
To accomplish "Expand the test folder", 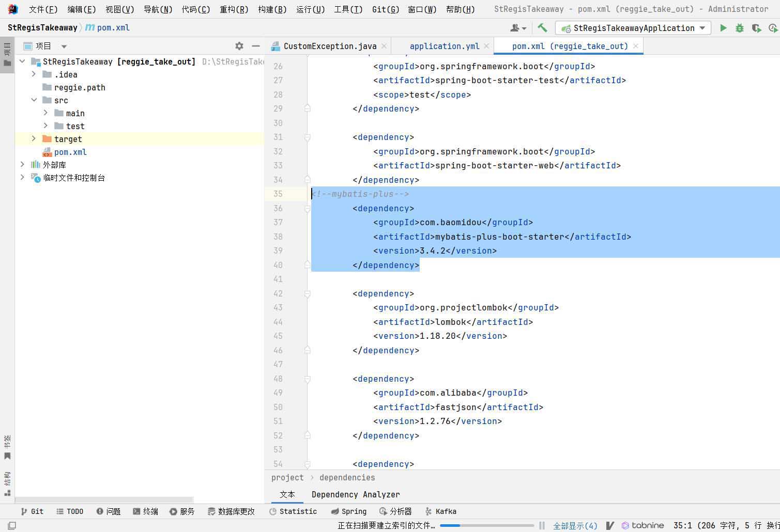I will 46,126.
